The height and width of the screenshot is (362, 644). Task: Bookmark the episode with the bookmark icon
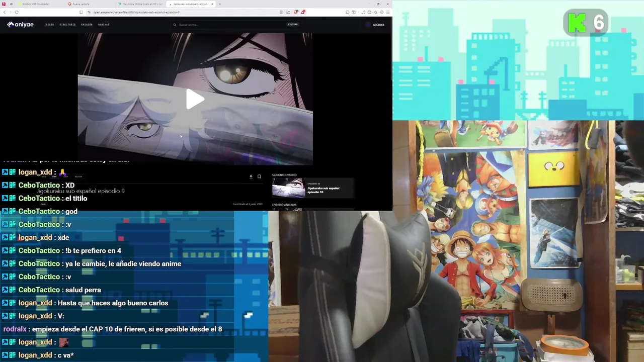tap(259, 176)
